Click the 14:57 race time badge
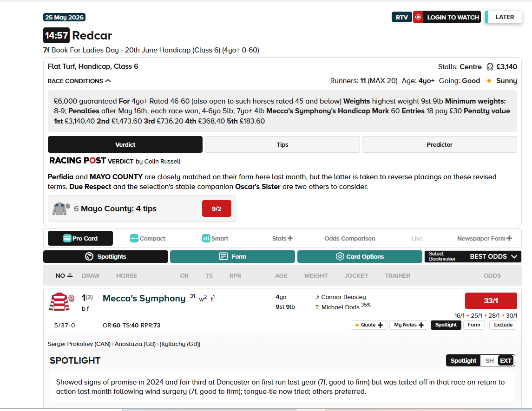Viewport: 532px width, 411px height. click(56, 35)
